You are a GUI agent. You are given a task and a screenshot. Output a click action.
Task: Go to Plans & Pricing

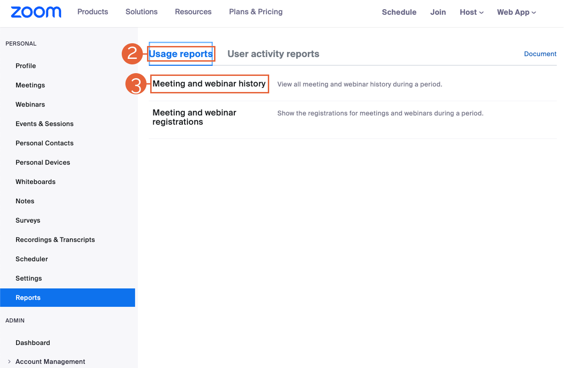tap(256, 12)
